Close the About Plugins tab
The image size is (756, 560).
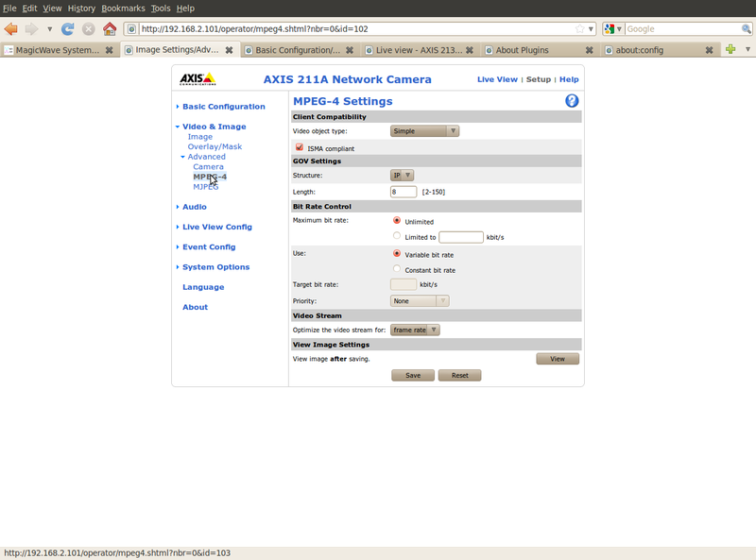(x=589, y=50)
